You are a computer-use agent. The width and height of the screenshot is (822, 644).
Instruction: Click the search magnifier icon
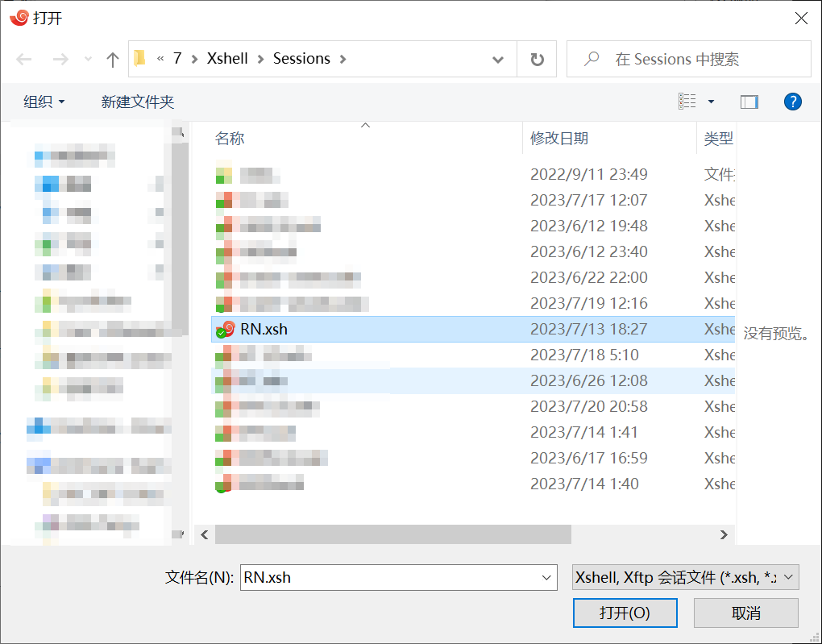592,60
